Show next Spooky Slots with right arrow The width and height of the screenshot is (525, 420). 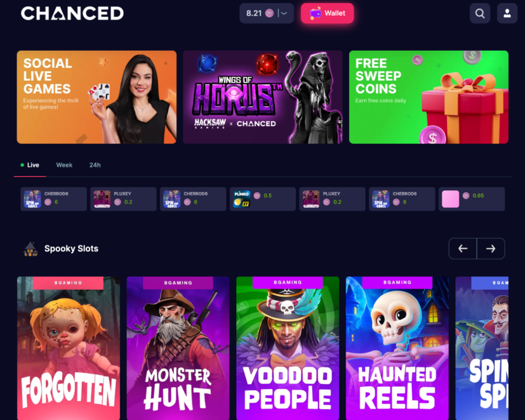pyautogui.click(x=491, y=249)
